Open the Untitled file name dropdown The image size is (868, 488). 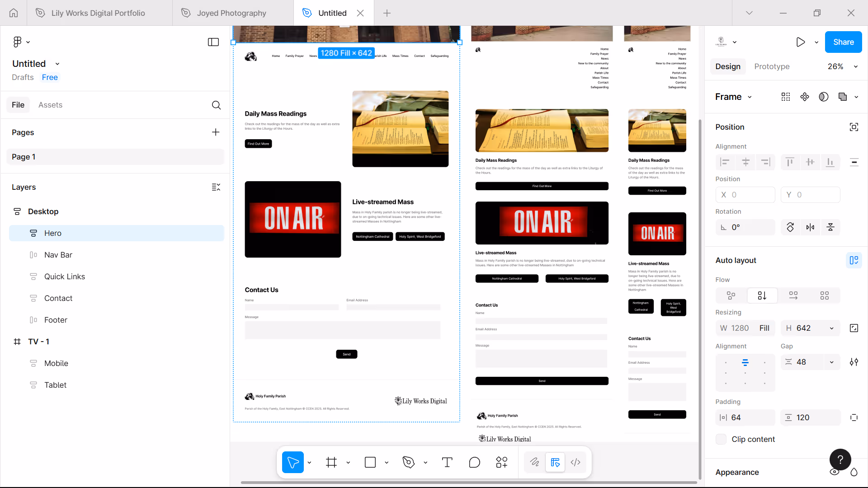point(57,64)
